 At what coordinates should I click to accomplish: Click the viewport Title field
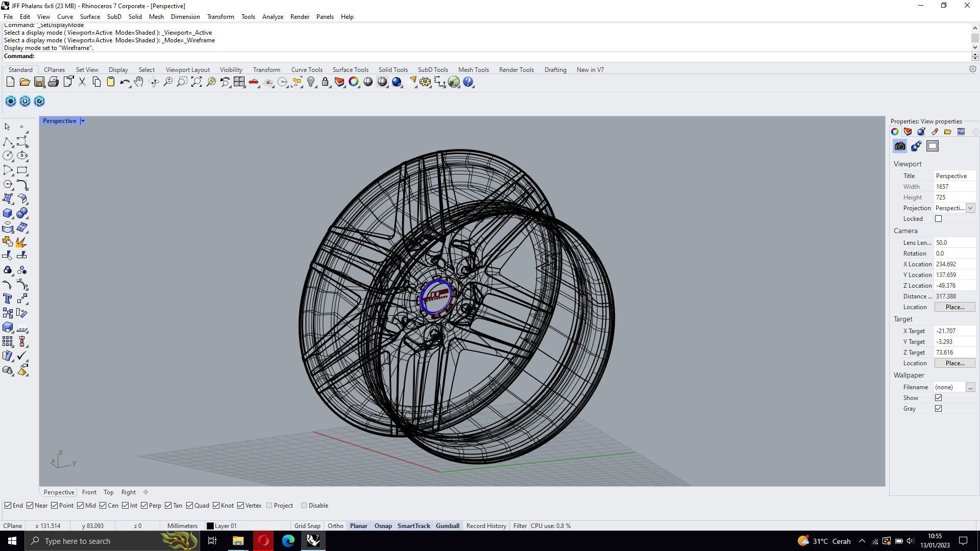click(954, 176)
